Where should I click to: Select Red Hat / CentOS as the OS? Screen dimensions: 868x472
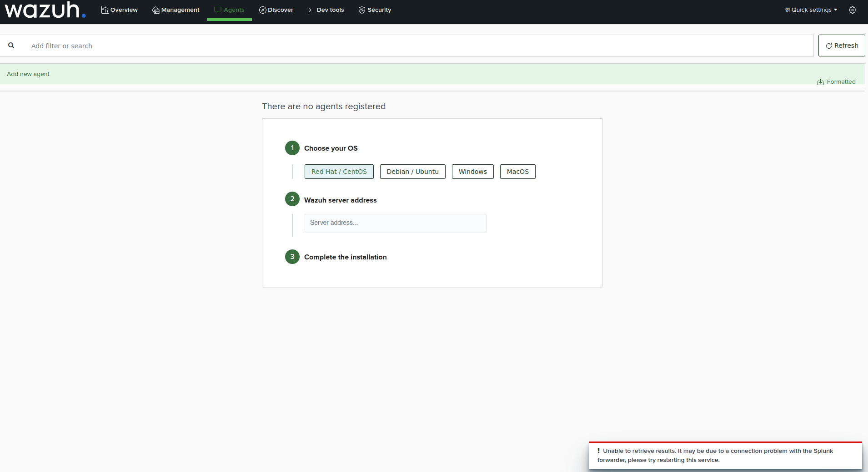click(339, 172)
